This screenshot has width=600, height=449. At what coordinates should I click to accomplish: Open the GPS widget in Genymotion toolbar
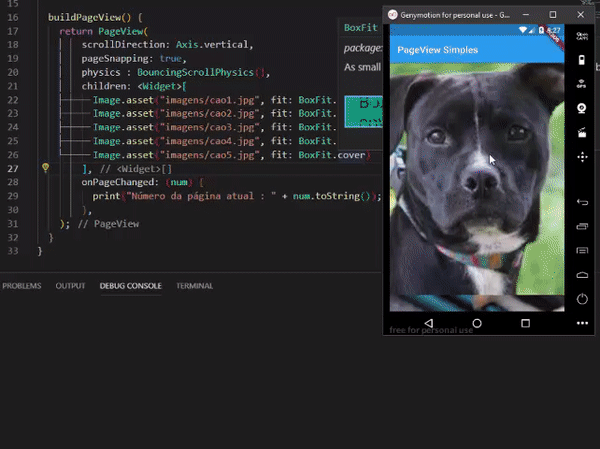pyautogui.click(x=582, y=84)
